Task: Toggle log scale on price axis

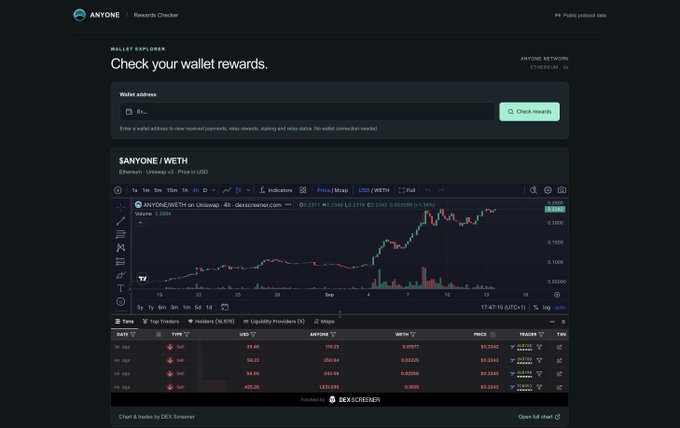Action: 546,307
